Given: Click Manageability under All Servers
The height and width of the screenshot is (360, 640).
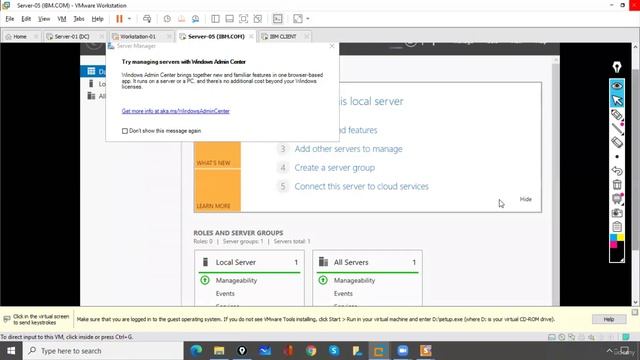Looking at the screenshot, I should click(354, 280).
